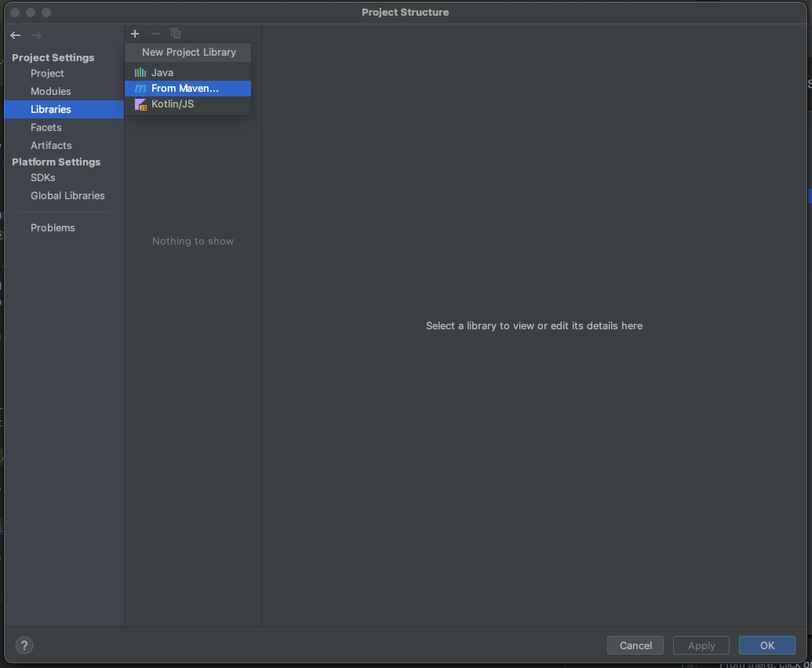Click the copy library icon

pyautogui.click(x=175, y=34)
